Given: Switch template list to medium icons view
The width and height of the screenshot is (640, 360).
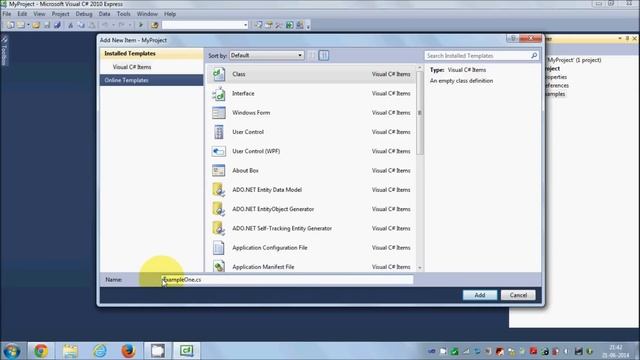Looking at the screenshot, I should click(x=324, y=56).
